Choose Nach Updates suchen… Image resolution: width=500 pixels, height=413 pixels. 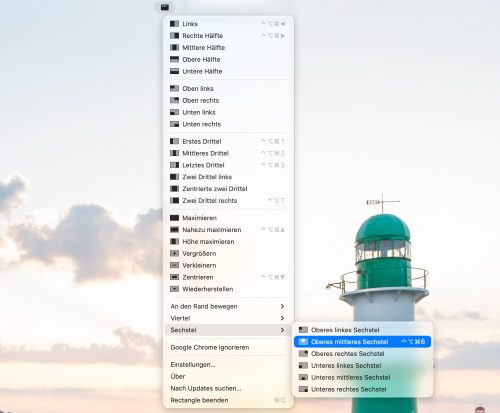coord(228,388)
